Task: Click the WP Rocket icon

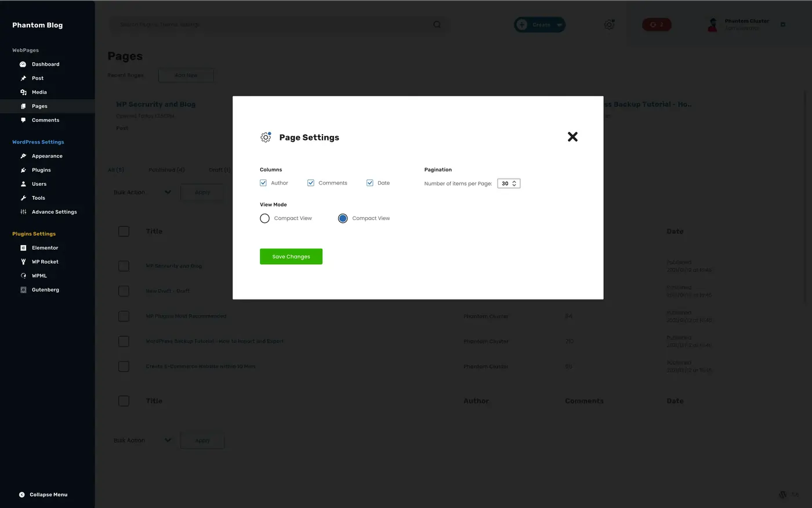Action: pos(23,262)
